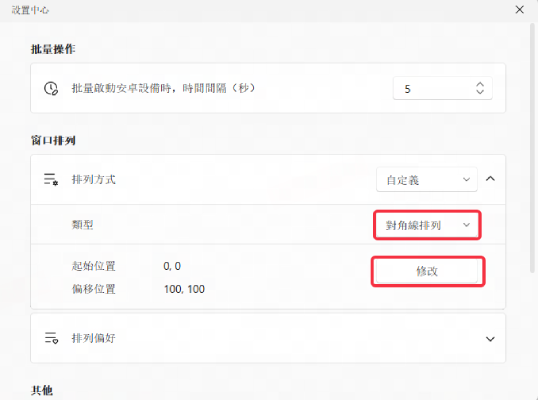Open the 自定義 arrangement mode dropdown
The height and width of the screenshot is (400, 538).
point(427,179)
